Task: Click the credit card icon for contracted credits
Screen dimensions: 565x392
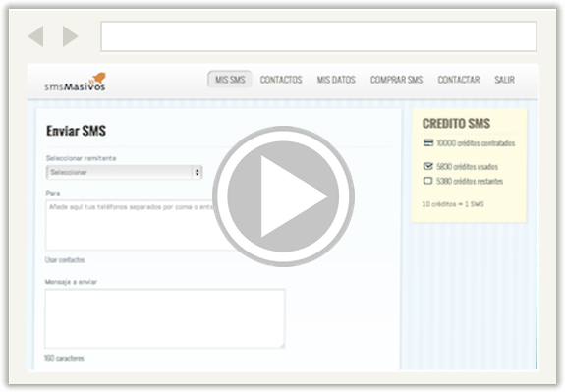Action: click(x=428, y=142)
